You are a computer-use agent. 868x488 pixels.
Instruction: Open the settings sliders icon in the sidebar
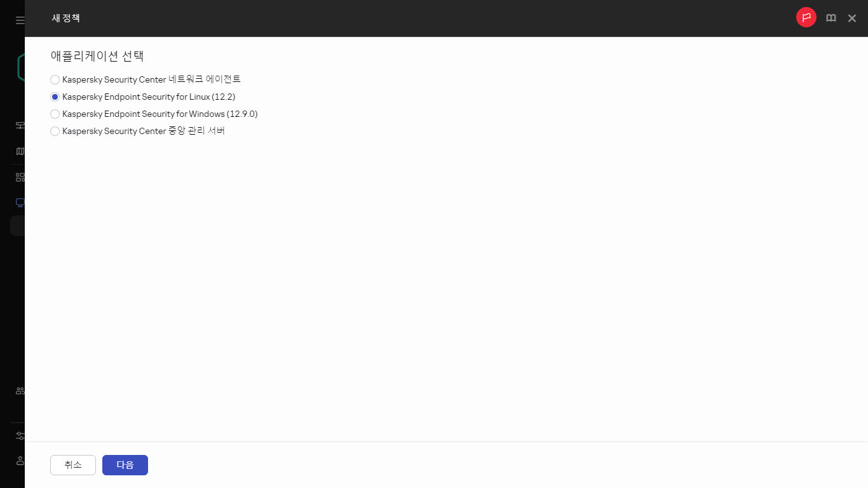point(20,436)
